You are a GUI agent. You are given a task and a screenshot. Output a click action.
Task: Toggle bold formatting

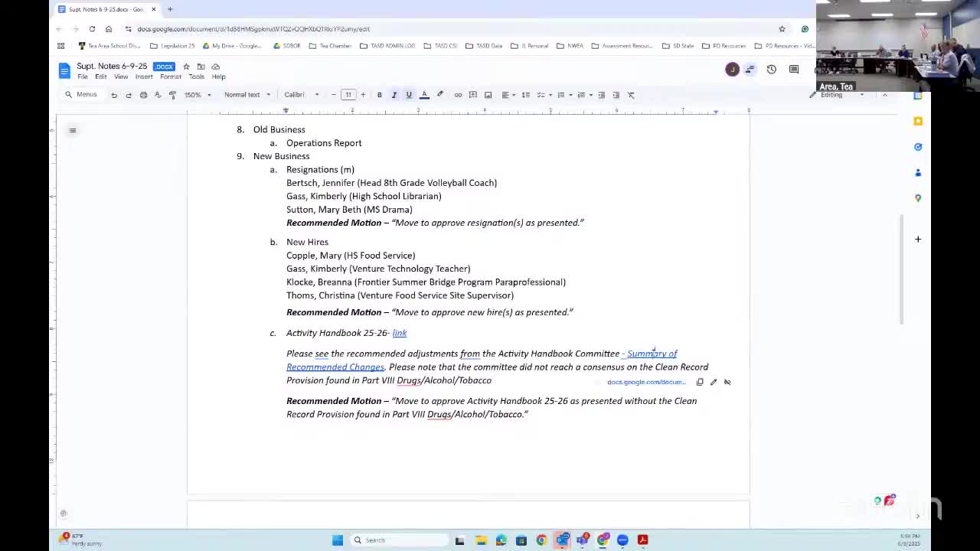pos(379,95)
